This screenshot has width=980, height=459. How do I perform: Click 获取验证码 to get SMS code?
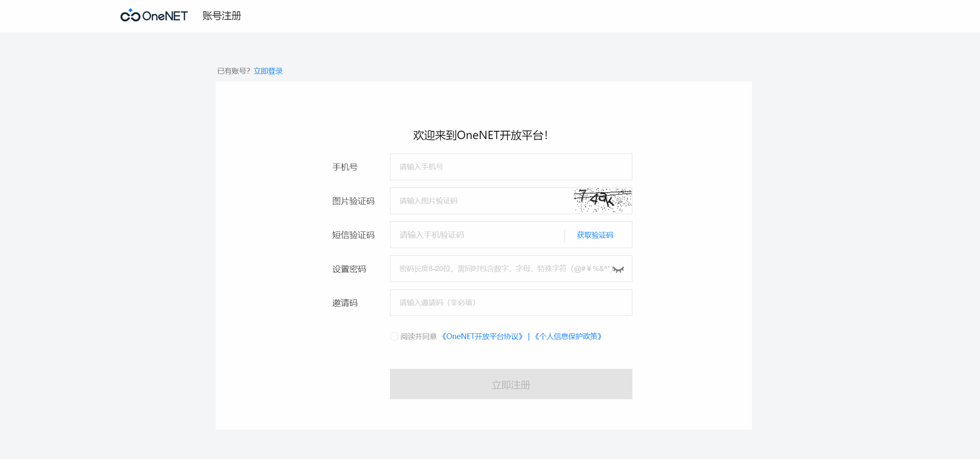tap(594, 235)
